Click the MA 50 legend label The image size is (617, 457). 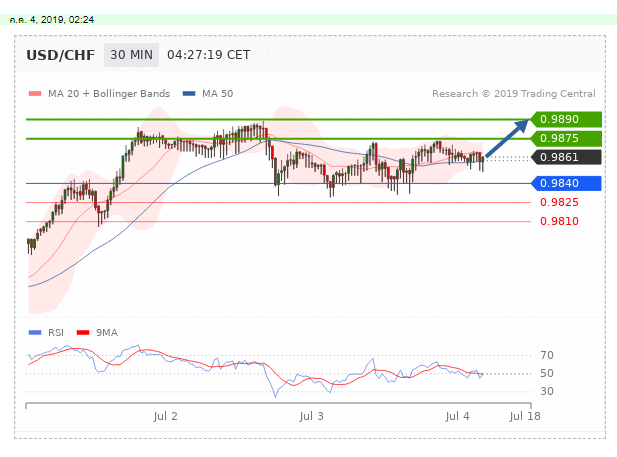(x=218, y=94)
